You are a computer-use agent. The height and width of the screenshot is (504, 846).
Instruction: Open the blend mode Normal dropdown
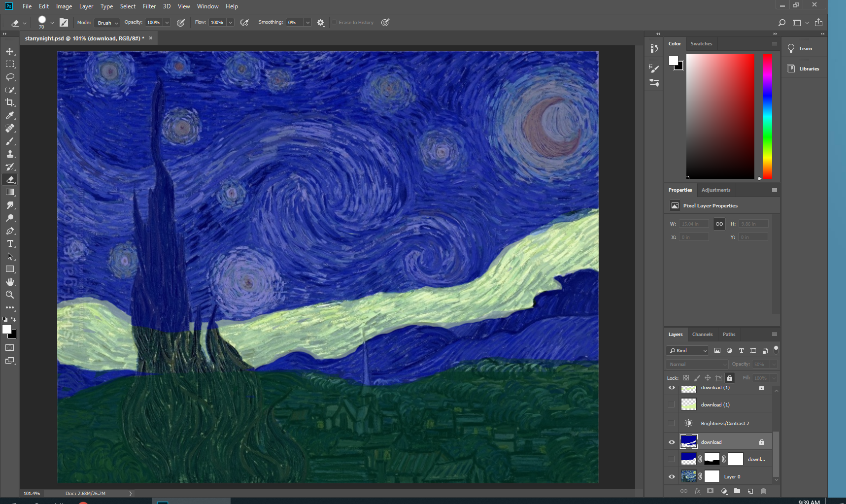click(697, 364)
